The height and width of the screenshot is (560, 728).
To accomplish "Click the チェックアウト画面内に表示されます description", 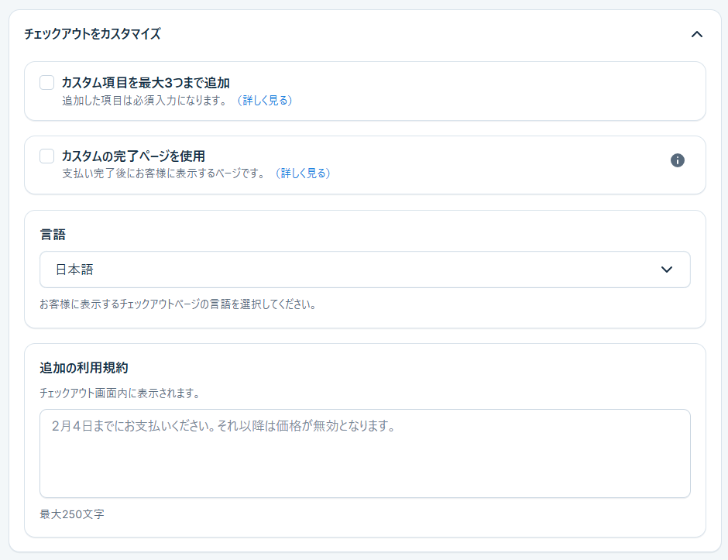I will (x=120, y=393).
